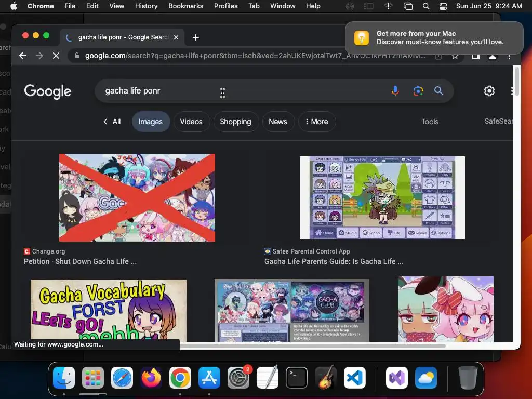
Task: Open the Gacha Life game screen thumbnail
Action: click(382, 198)
